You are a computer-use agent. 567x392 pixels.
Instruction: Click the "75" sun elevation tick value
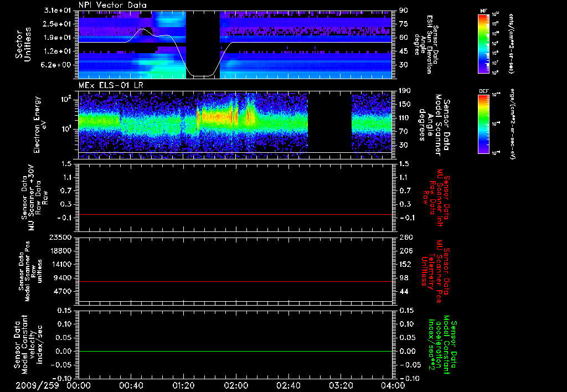pyautogui.click(x=404, y=24)
